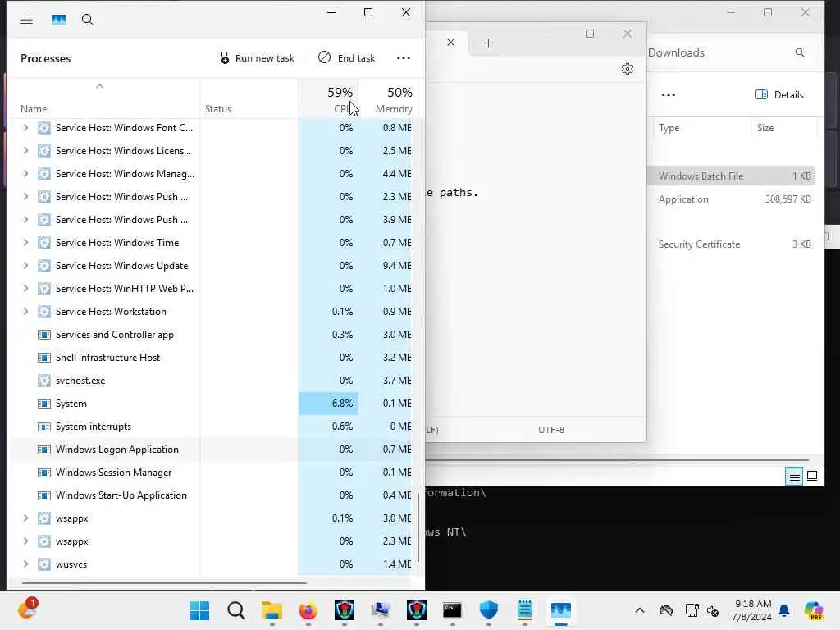This screenshot has width=840, height=630.
Task: Select svchost.exe process
Action: pos(212,381)
